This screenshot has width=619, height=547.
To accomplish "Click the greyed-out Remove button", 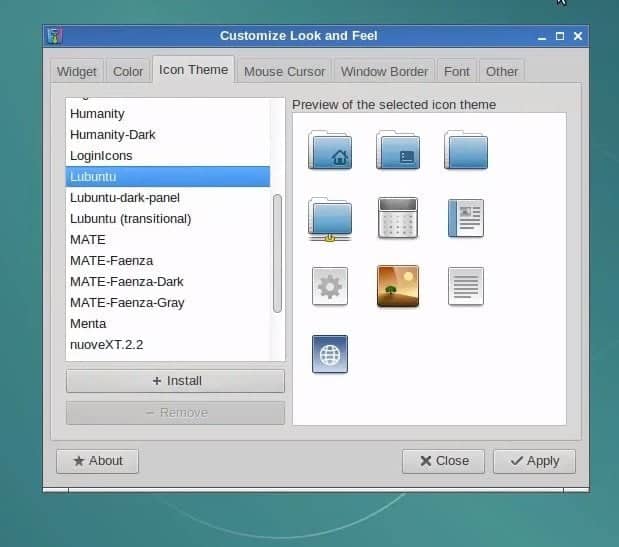I will click(x=175, y=413).
